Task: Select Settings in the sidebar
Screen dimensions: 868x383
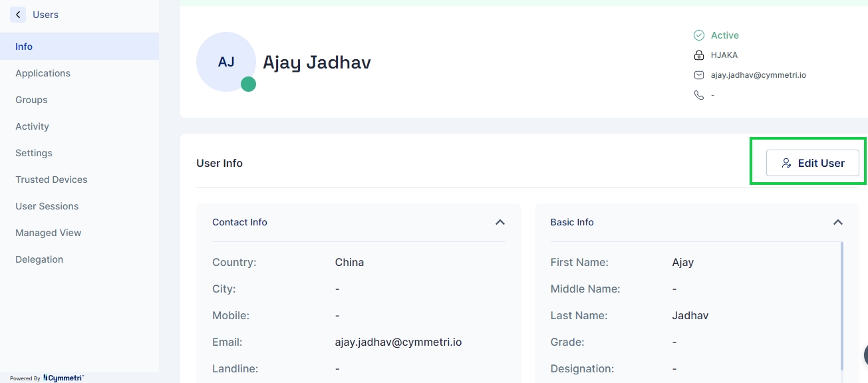Action: [34, 153]
